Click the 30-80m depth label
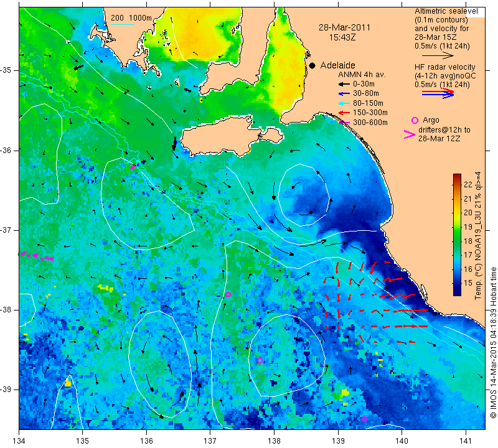Viewport: 498px width, 448px height. click(x=366, y=93)
